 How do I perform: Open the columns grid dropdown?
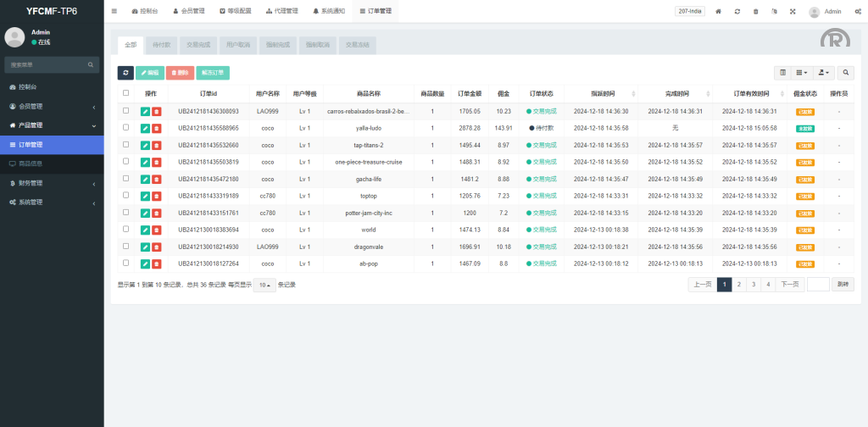[x=802, y=73]
